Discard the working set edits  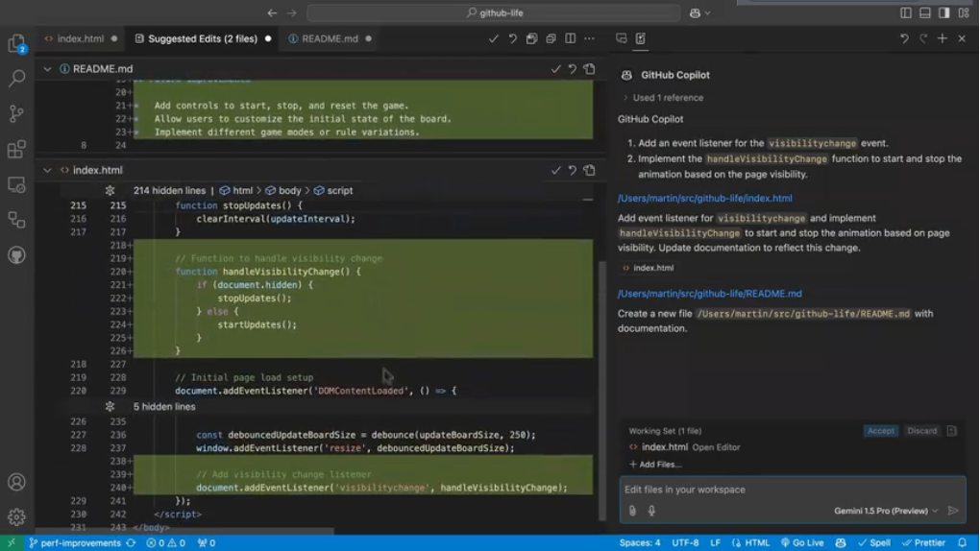click(922, 431)
